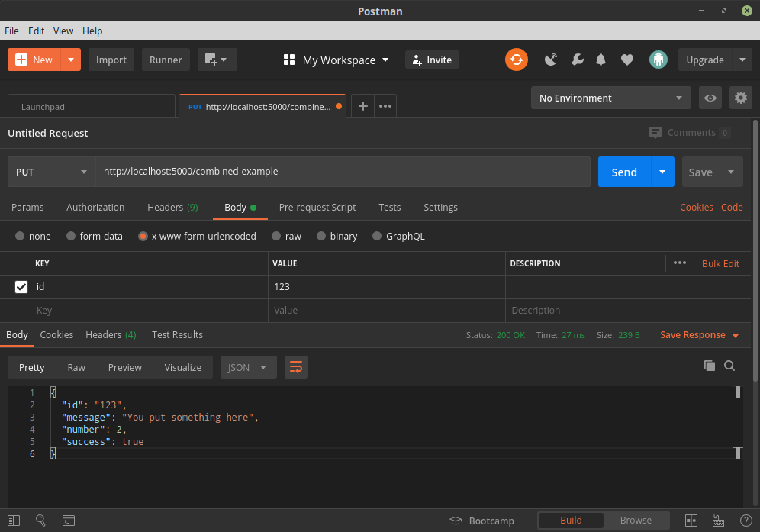Open request Headers (9) tab
This screenshot has height=532, width=760.
coord(172,207)
